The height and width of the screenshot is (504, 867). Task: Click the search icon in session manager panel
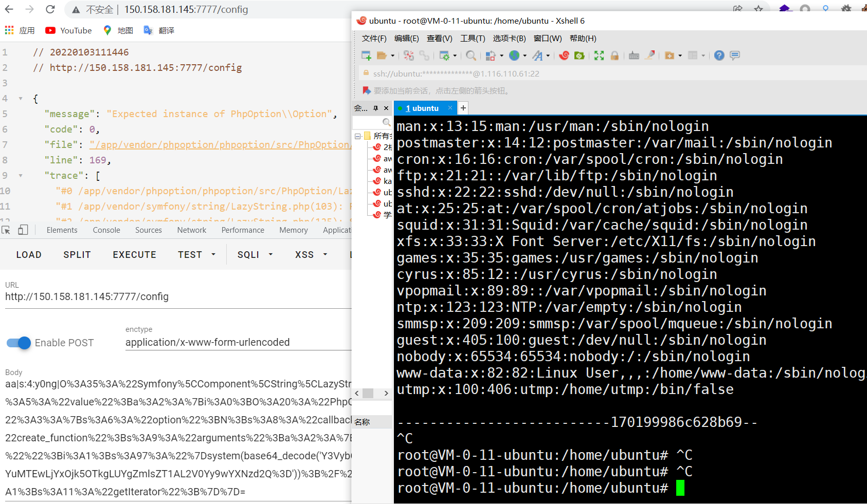click(386, 122)
